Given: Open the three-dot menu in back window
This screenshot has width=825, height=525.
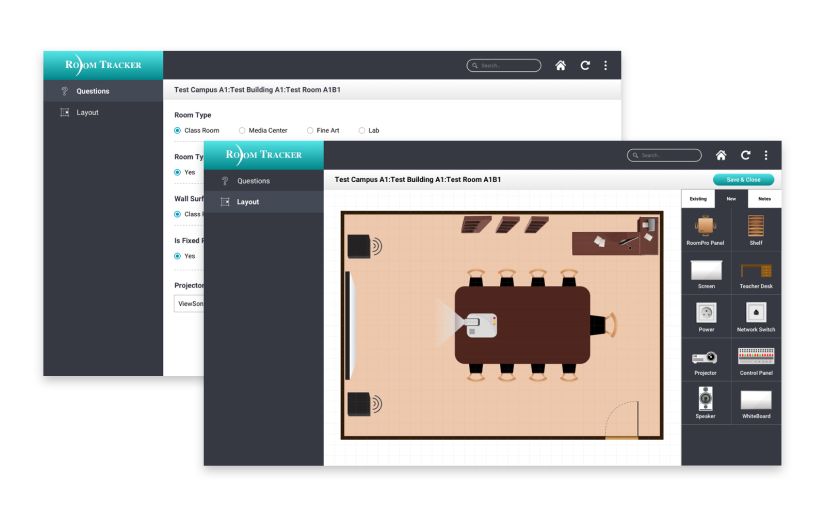Looking at the screenshot, I should [606, 65].
